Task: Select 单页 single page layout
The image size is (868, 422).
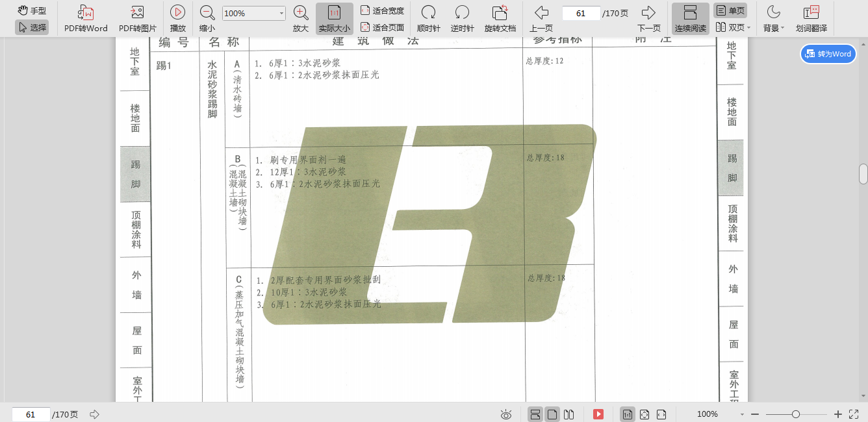Action: click(730, 10)
